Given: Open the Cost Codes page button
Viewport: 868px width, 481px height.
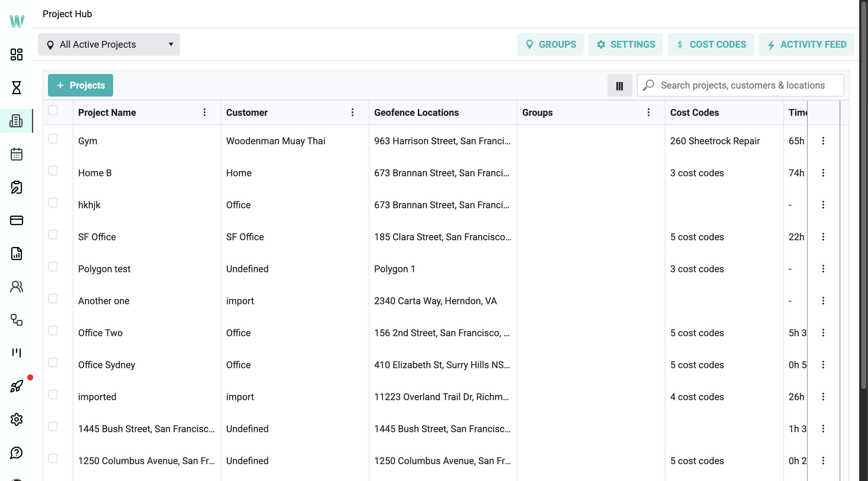Looking at the screenshot, I should tap(711, 44).
